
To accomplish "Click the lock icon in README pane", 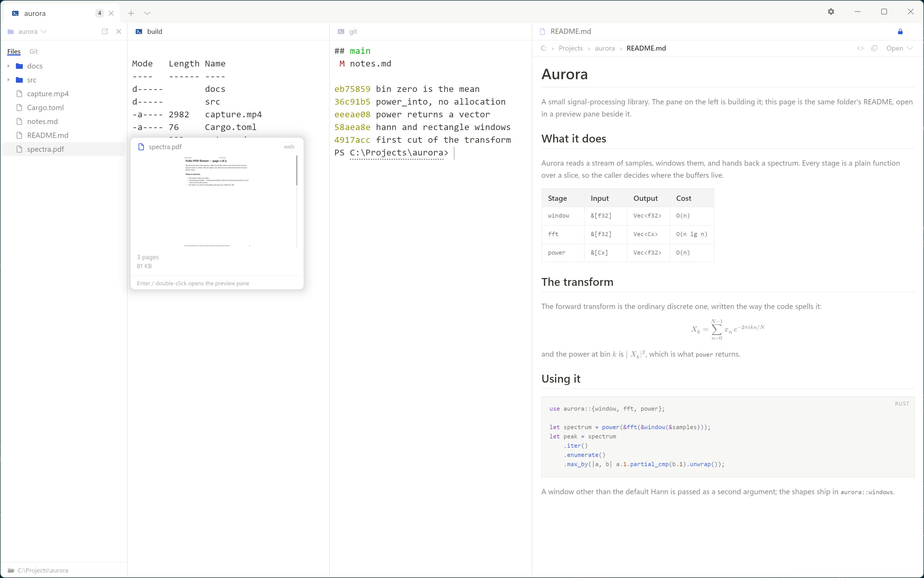I will tap(900, 31).
